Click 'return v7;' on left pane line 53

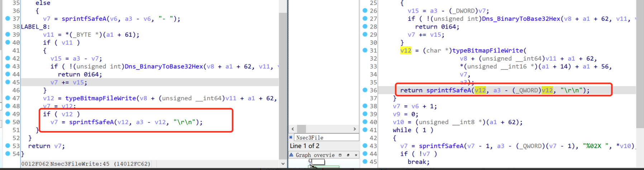click(47, 146)
